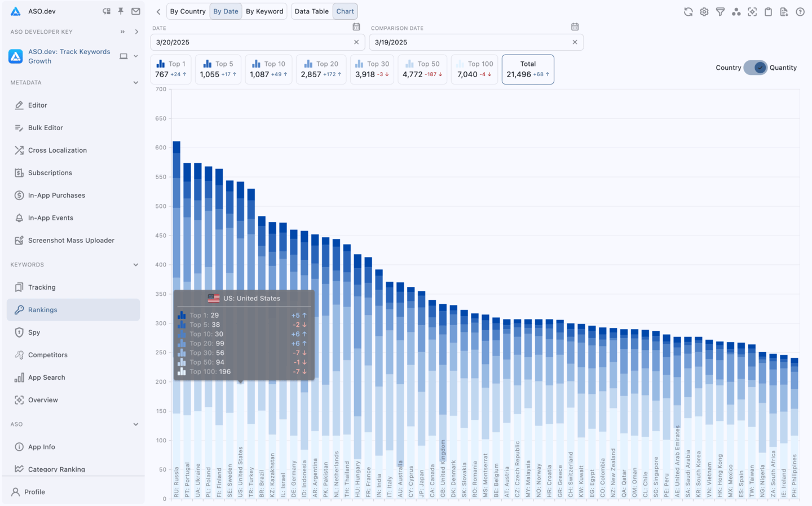
Task: Refresh the rankings data
Action: point(688,11)
